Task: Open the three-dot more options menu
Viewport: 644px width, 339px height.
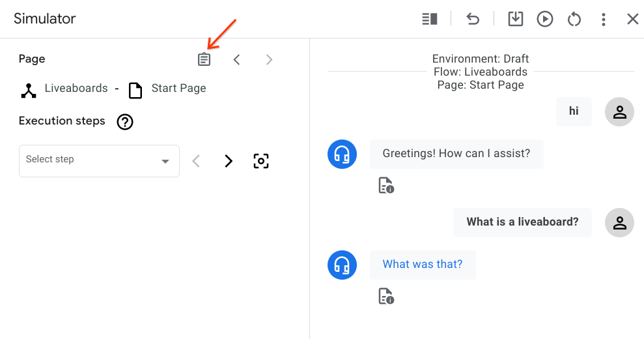Action: (x=604, y=20)
